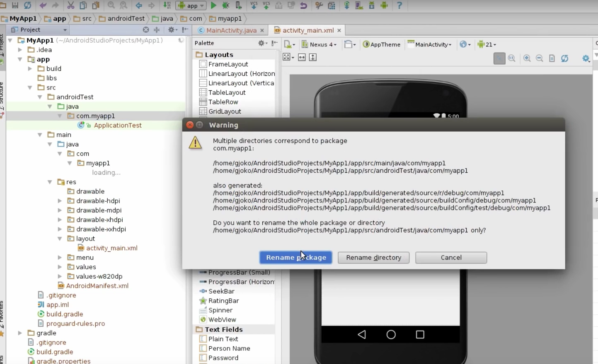Open the Nexus 4 device dropdown
Image resolution: width=598 pixels, height=364 pixels.
click(319, 44)
